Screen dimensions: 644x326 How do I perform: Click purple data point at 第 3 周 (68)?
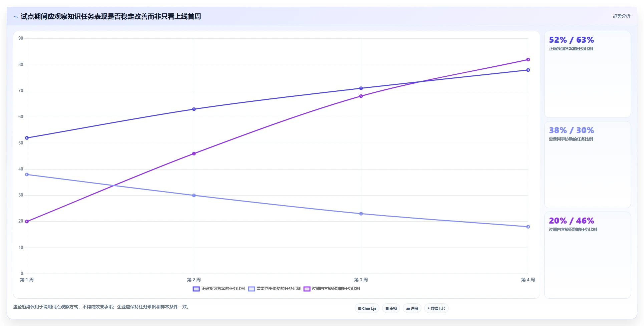coord(361,96)
